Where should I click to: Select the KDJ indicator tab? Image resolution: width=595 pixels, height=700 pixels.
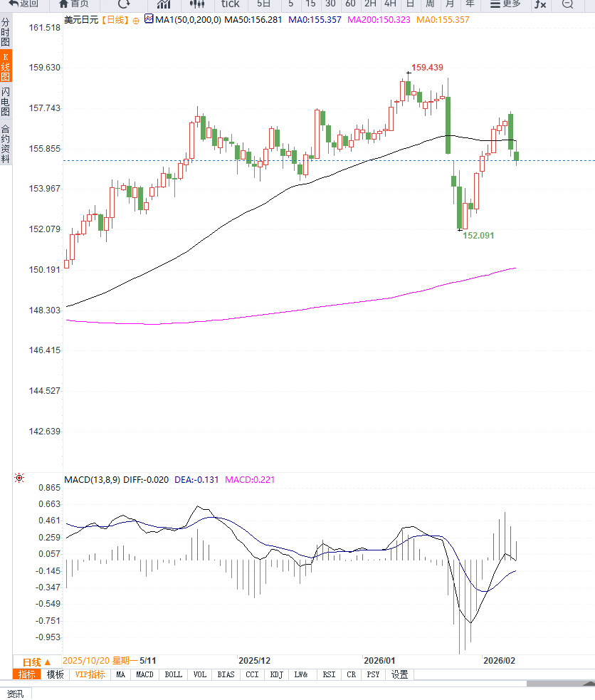coord(277,674)
